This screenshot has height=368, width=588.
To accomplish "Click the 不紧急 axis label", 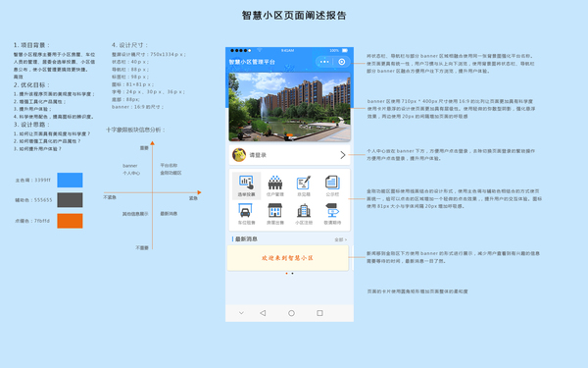I will point(110,197).
